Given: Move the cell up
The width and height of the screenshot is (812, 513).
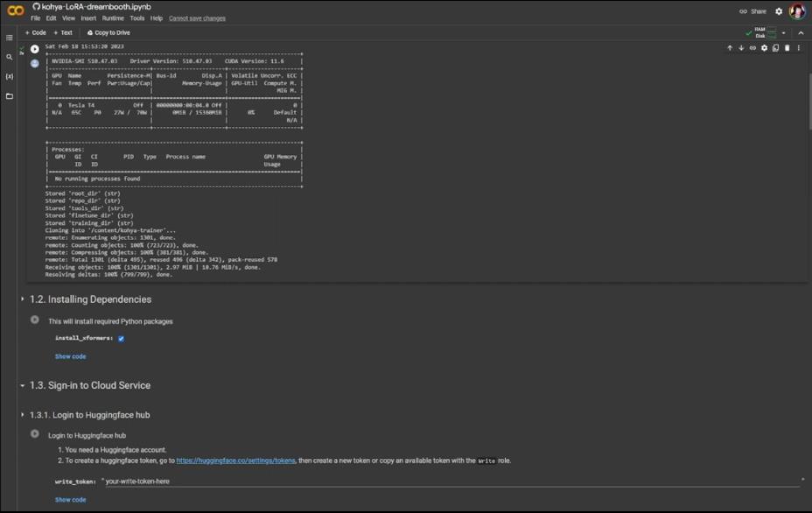Looking at the screenshot, I should (x=730, y=48).
